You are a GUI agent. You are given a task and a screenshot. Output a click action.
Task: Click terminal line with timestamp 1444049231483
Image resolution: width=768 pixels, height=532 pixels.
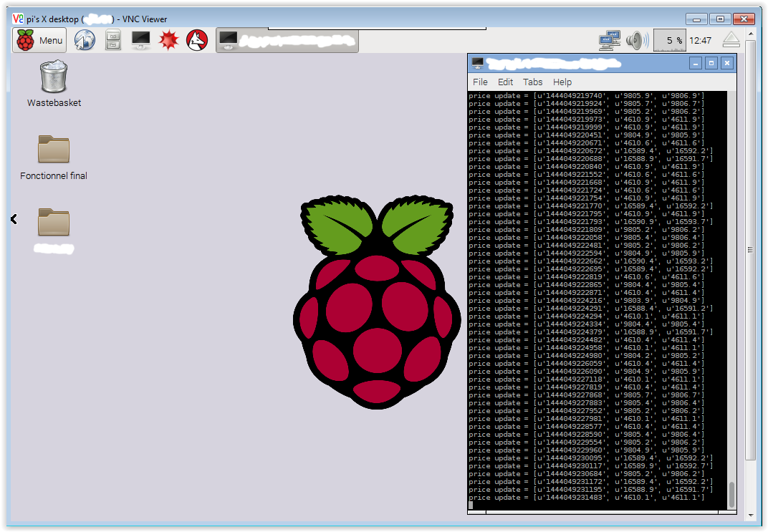click(586, 497)
